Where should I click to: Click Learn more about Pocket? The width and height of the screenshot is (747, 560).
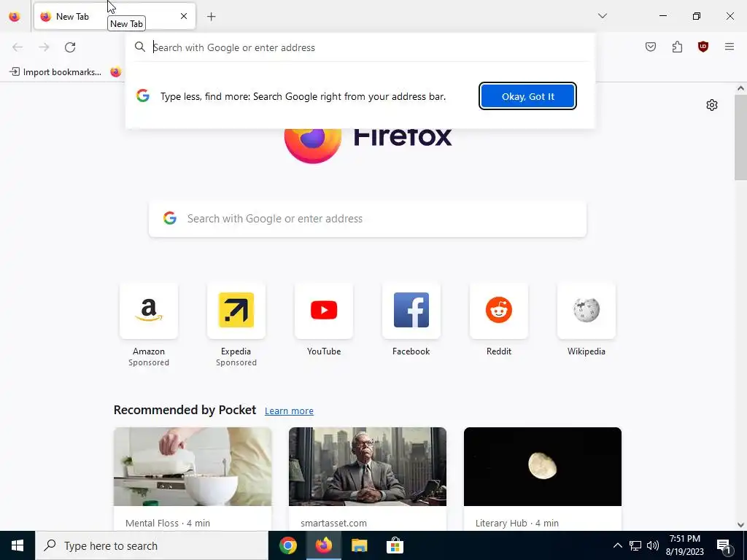click(289, 411)
